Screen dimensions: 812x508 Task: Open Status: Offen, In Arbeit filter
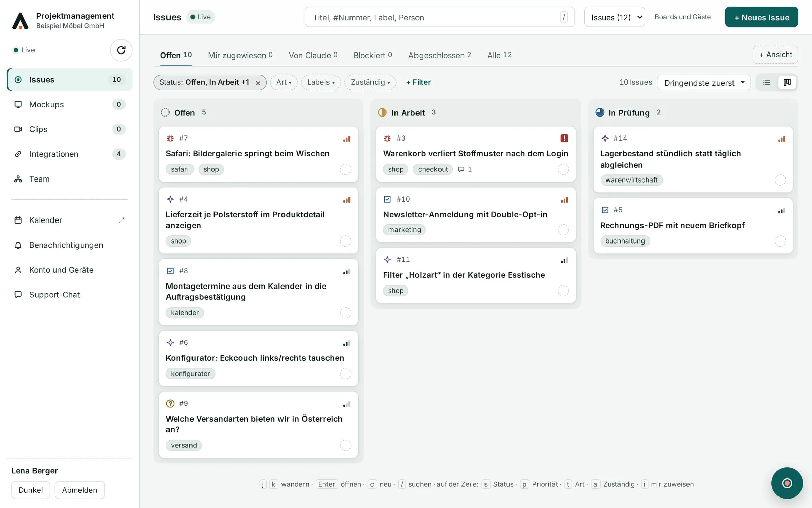click(x=204, y=82)
